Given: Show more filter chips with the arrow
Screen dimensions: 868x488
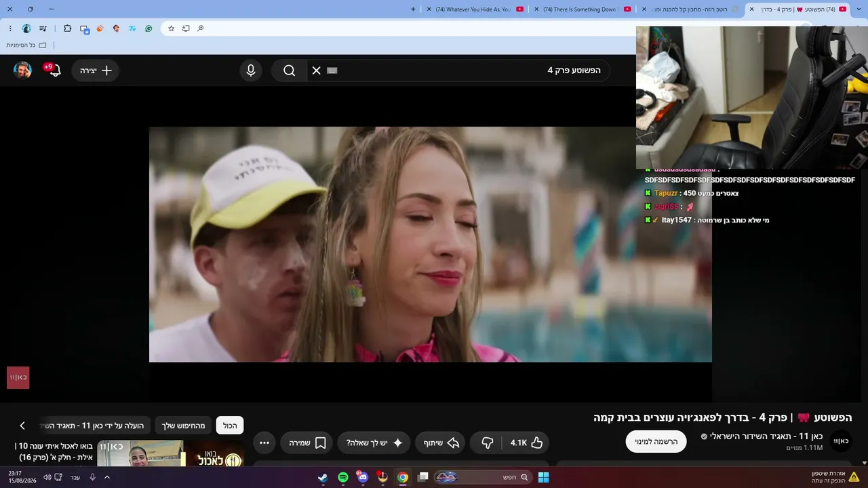Looking at the screenshot, I should (x=22, y=426).
